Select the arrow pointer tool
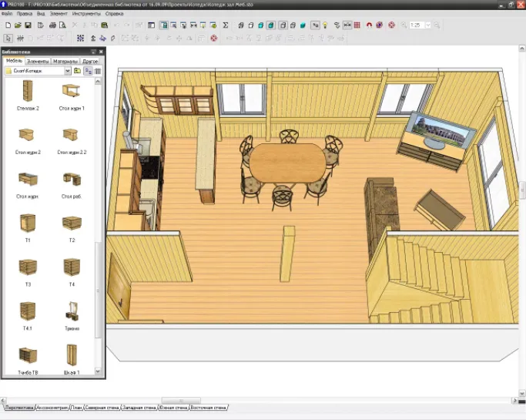Screen dimensions: 526x420 click(x=8, y=39)
